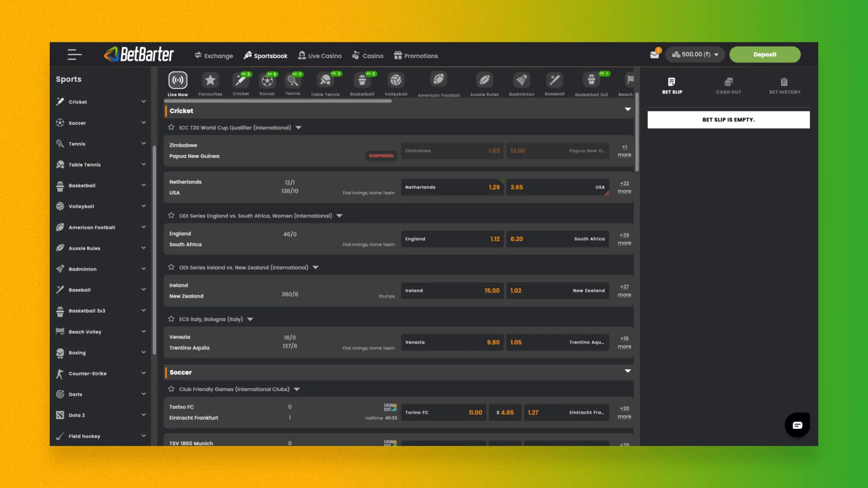This screenshot has width=868, height=488.
Task: Favourite the Club Friendly Games league
Action: click(x=171, y=389)
